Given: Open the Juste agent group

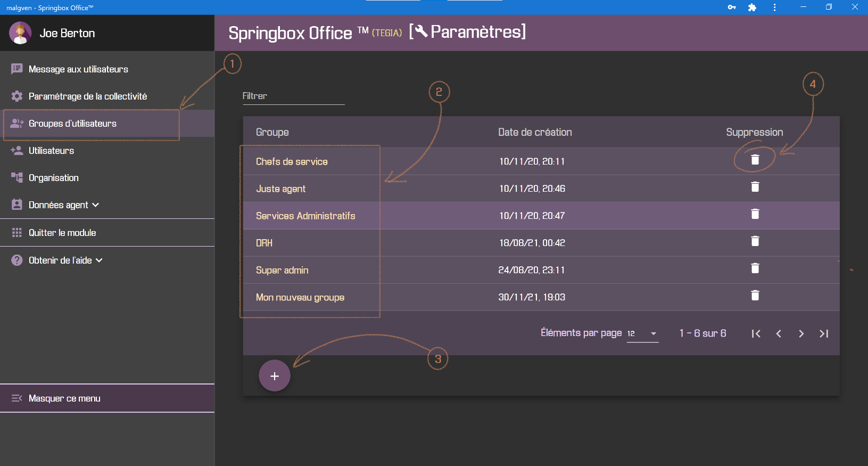Looking at the screenshot, I should (x=280, y=189).
